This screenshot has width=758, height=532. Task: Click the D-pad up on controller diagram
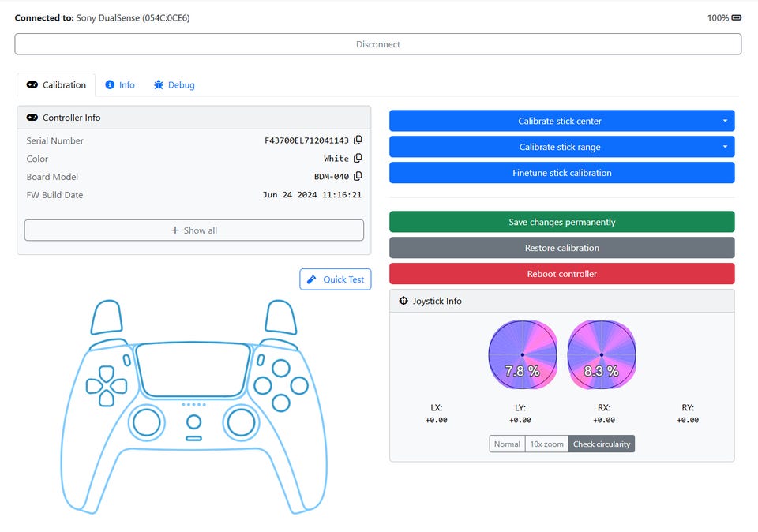tap(107, 373)
